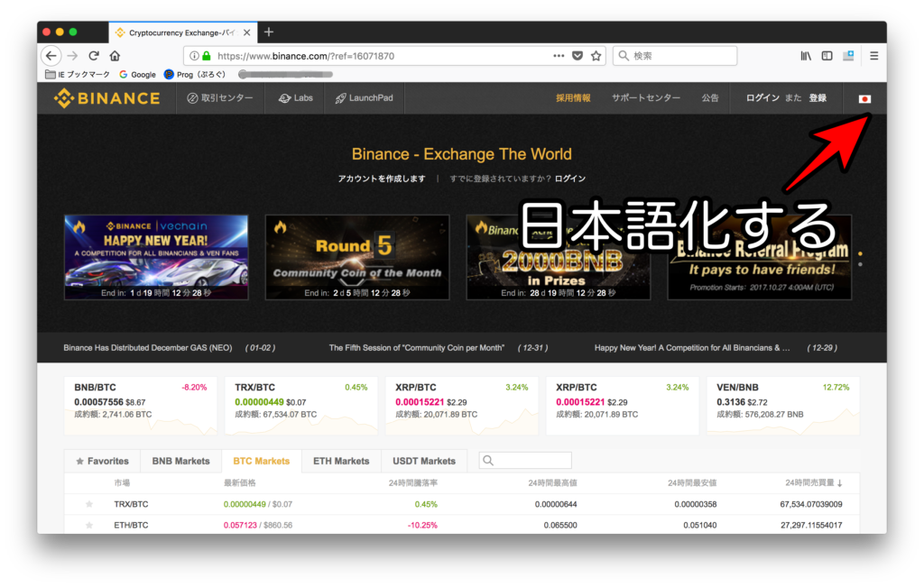Screen dimensions: 924x587
Task: Open LaunchPad in the navigation bar
Action: coord(365,97)
